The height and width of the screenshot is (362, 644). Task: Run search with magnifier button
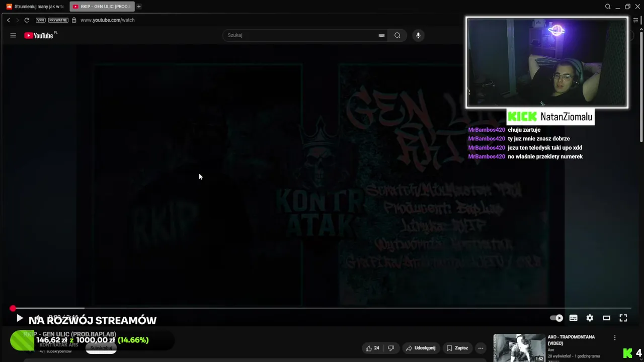[397, 35]
